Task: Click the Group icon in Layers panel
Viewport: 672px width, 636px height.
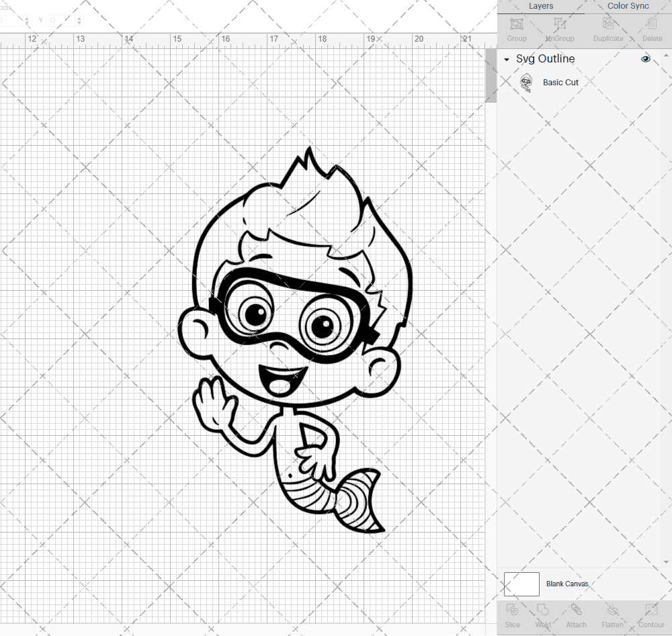Action: [516, 24]
